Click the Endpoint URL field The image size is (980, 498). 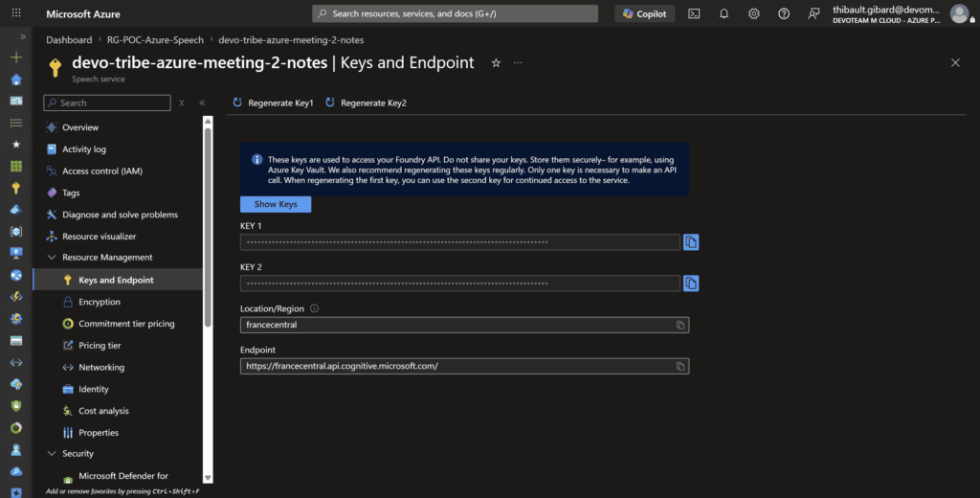464,367
